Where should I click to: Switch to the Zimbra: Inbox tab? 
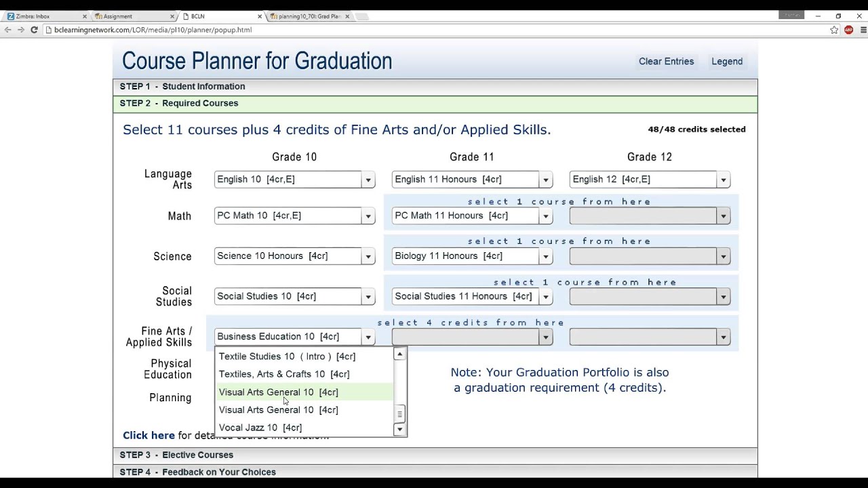tap(41, 16)
